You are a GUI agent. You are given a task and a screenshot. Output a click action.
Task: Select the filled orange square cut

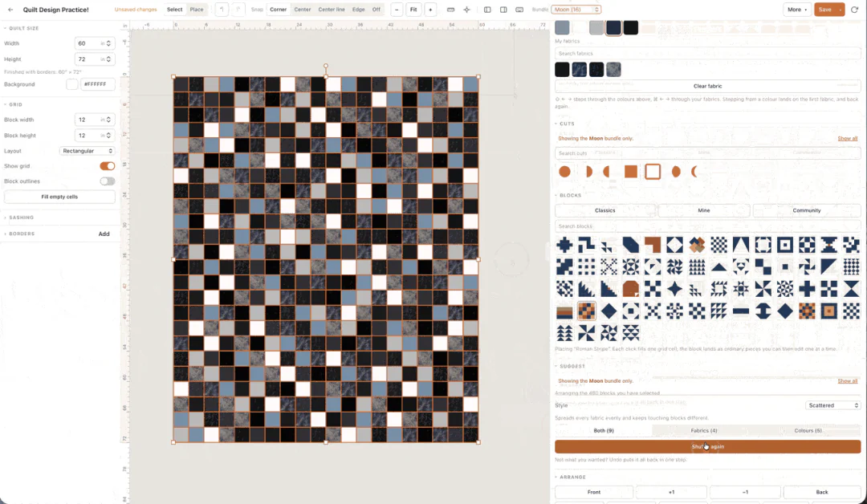(630, 171)
